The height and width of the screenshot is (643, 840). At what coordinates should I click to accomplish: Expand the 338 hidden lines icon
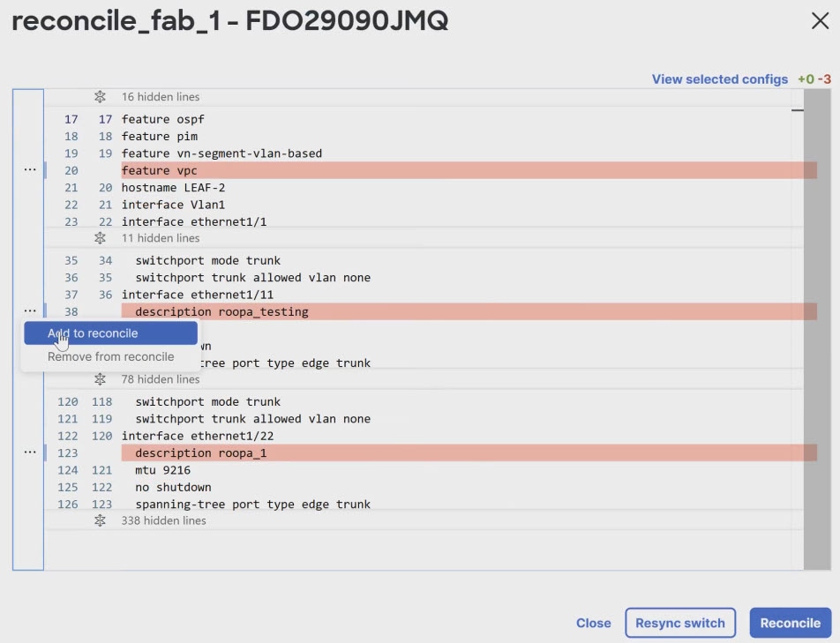point(100,520)
